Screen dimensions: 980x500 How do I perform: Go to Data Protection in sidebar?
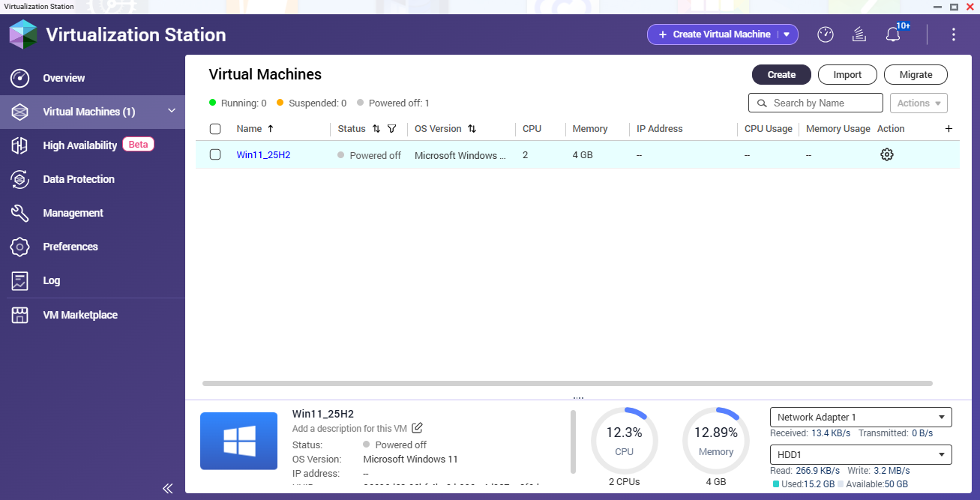[x=78, y=179]
